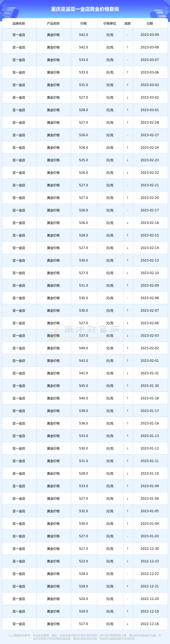Click the price 531.0 in the 2023-02-09 row
The image size is (170, 644).
[84, 285]
